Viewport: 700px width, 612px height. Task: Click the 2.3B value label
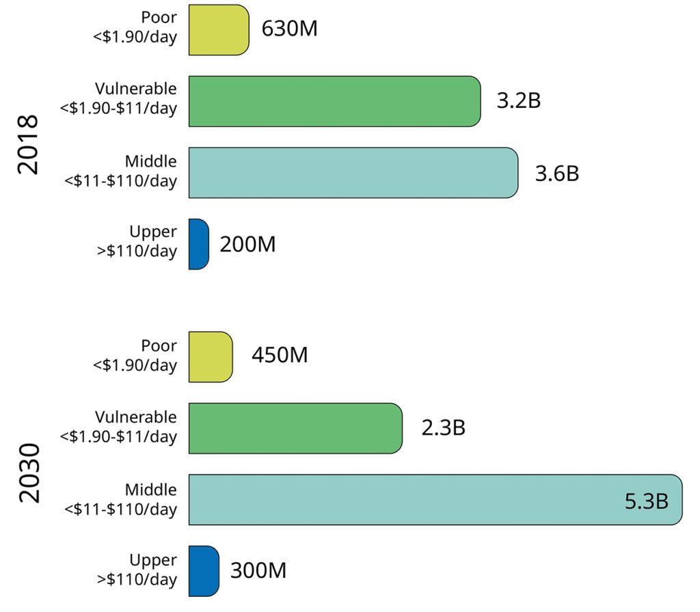click(x=443, y=428)
